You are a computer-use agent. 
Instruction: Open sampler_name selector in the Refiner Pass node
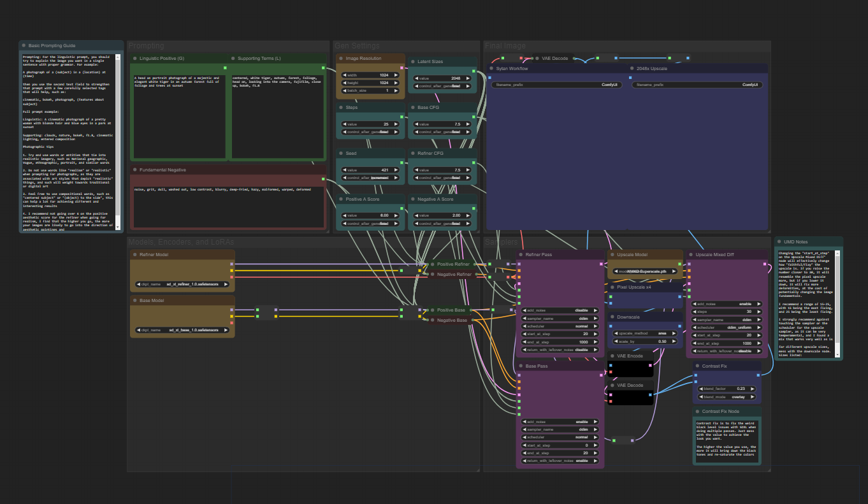tap(560, 319)
